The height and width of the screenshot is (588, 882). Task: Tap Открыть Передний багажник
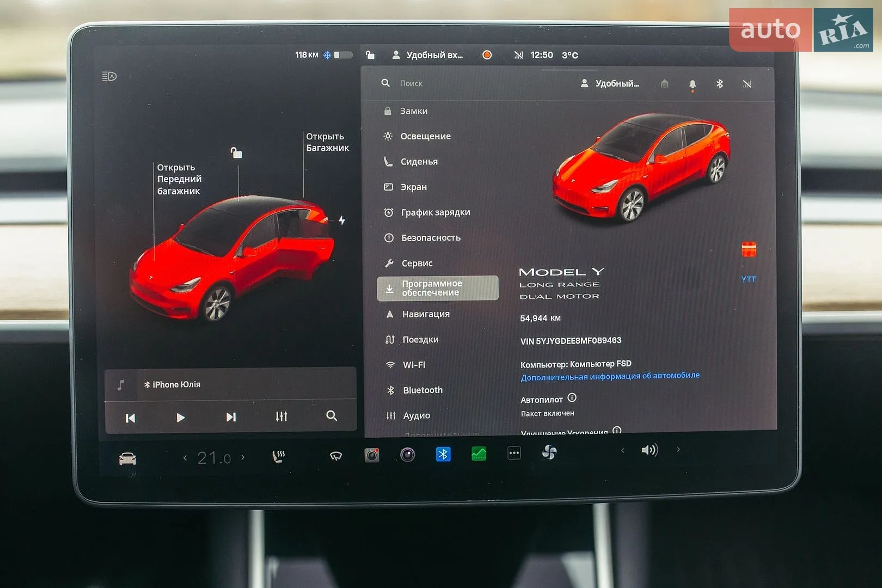tap(179, 179)
